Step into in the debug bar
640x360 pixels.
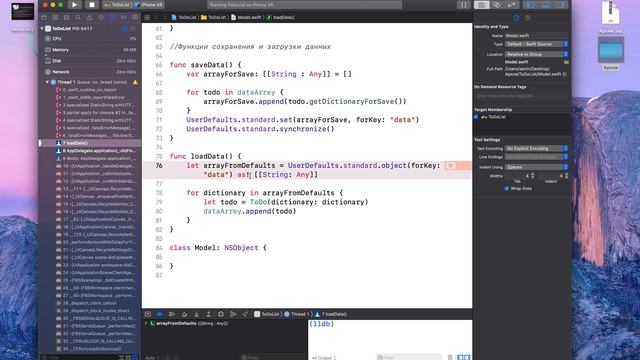(x=196, y=314)
